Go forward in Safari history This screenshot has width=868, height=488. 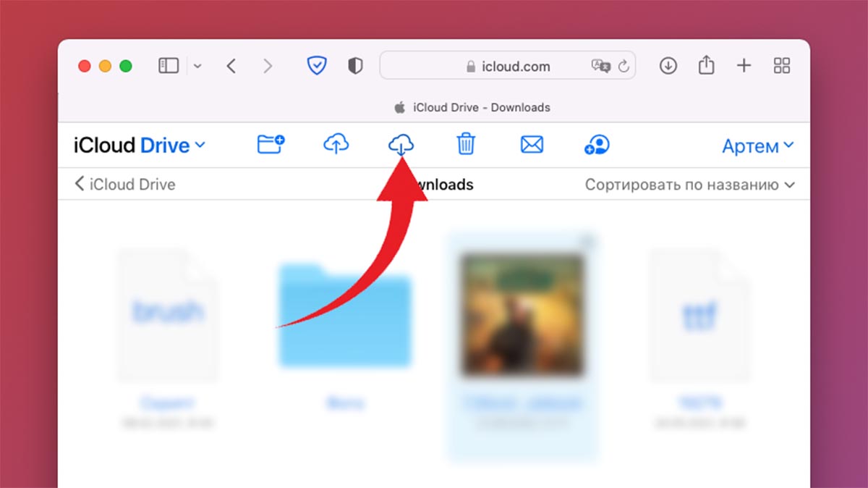[x=268, y=66]
